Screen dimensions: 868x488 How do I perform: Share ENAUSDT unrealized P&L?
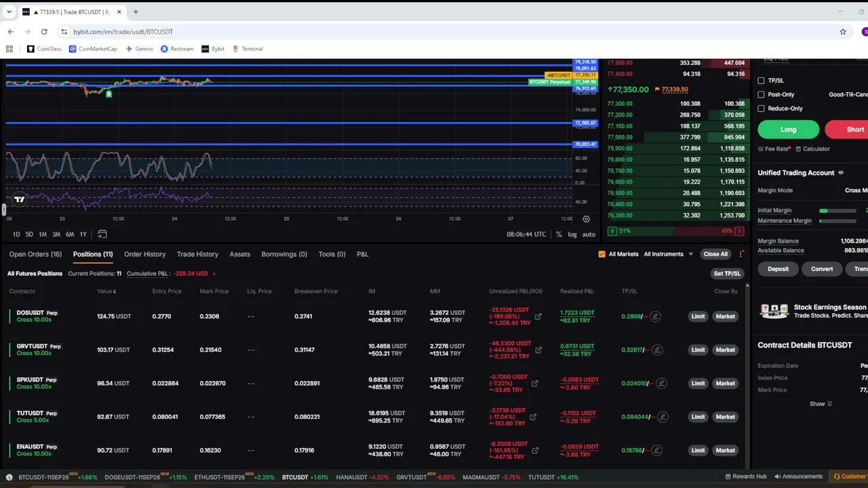[535, 450]
